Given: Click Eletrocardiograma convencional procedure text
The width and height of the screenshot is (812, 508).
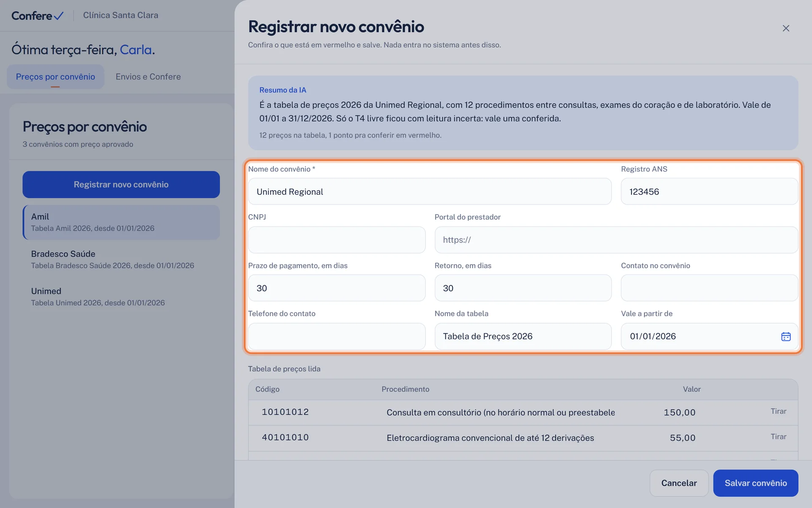Looking at the screenshot, I should click(490, 438).
